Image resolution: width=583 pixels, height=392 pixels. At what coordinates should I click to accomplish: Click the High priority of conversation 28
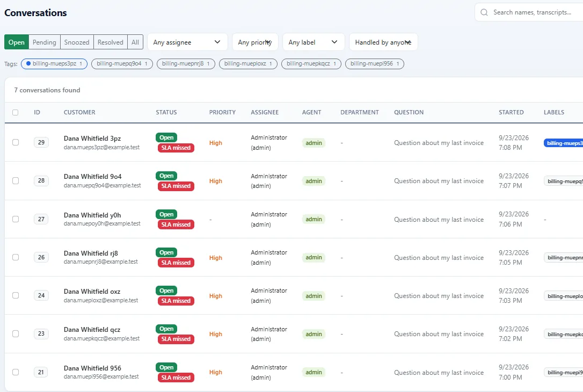pos(216,181)
